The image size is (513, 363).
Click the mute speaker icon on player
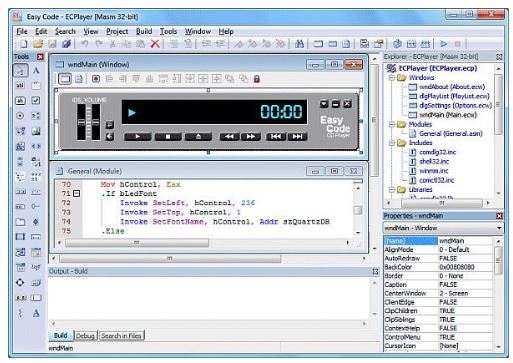click(x=110, y=136)
